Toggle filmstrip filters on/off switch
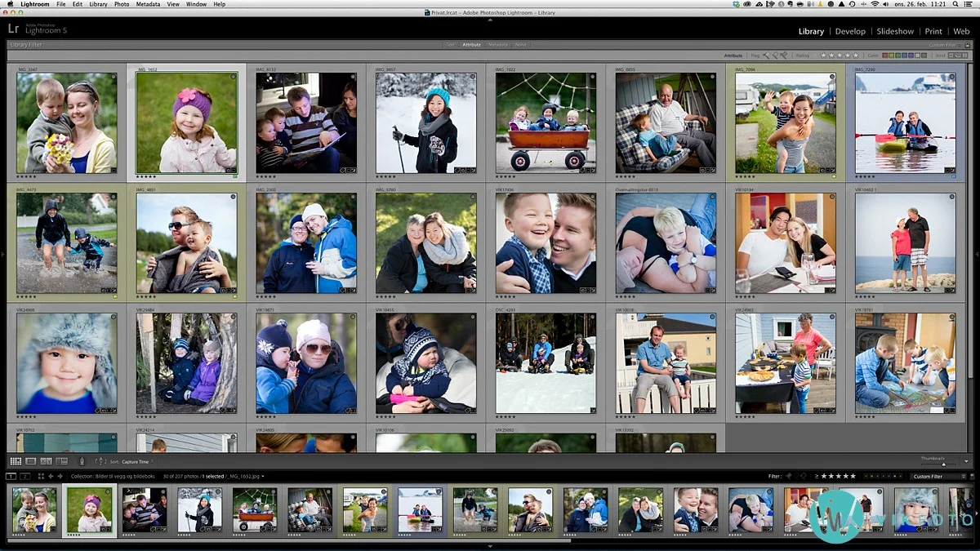Screen dimensions: 980x551 (x=972, y=476)
